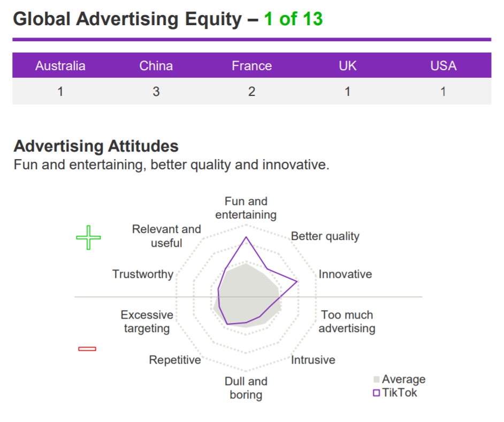
Task: Click the Intrusive axis label
Action: pos(313,359)
